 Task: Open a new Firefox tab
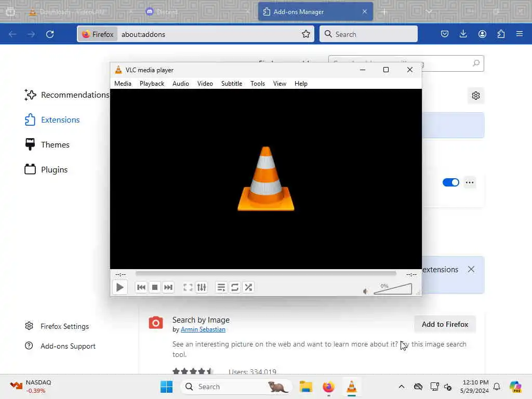click(384, 12)
